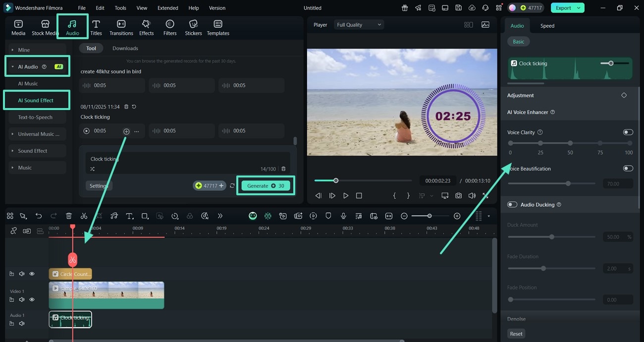Click the Voice Beautification slider handle
The width and height of the screenshot is (644, 342).
568,183
